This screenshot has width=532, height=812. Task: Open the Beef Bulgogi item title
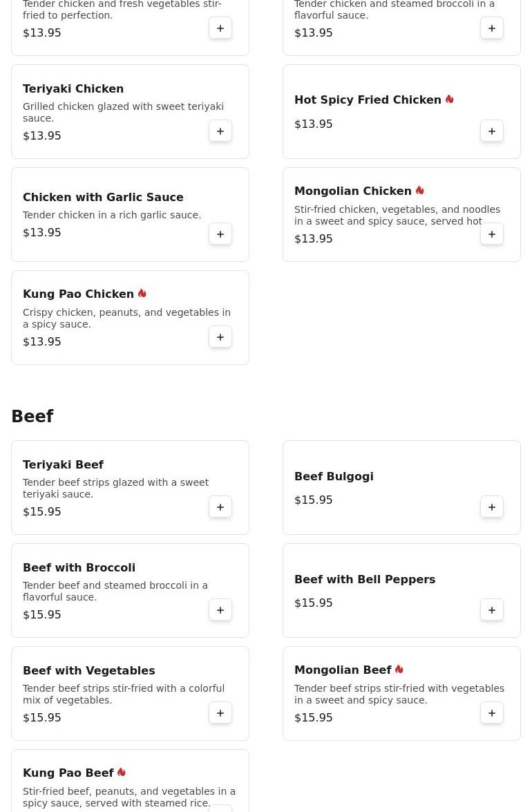pos(334,476)
